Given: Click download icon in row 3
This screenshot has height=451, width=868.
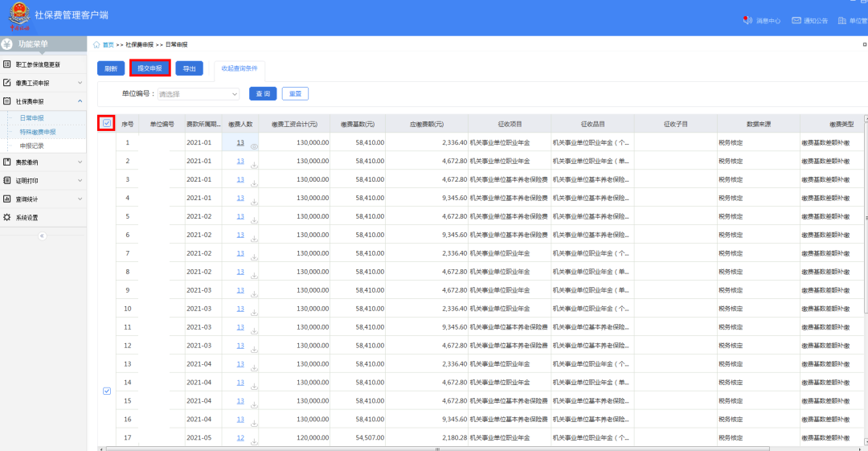Looking at the screenshot, I should pyautogui.click(x=254, y=183).
